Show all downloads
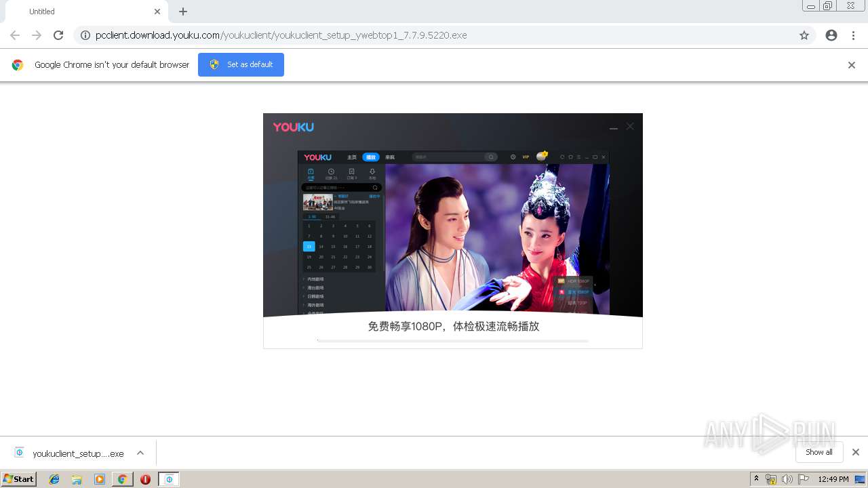Screen dimensions: 868x488 click(819, 452)
